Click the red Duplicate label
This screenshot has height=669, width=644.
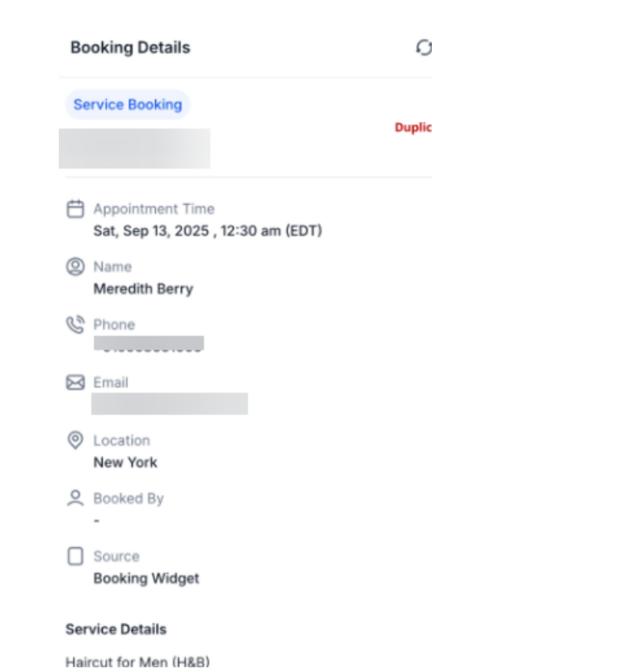point(413,128)
